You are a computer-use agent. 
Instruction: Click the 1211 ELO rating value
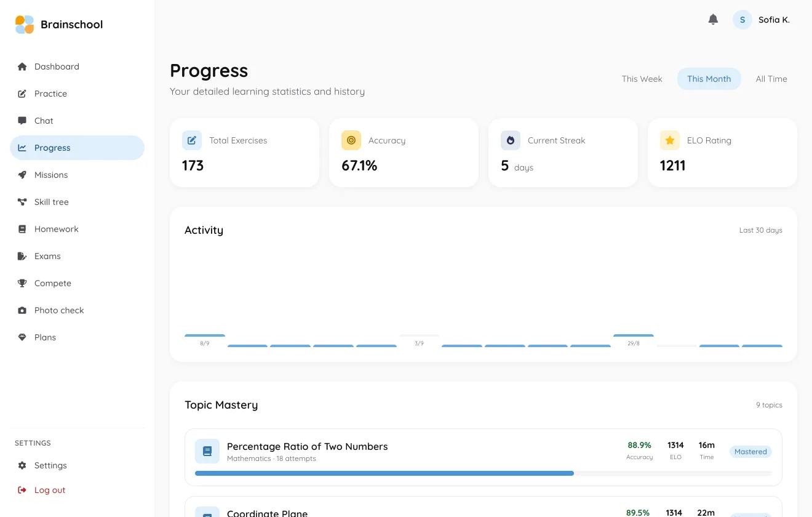pyautogui.click(x=672, y=166)
